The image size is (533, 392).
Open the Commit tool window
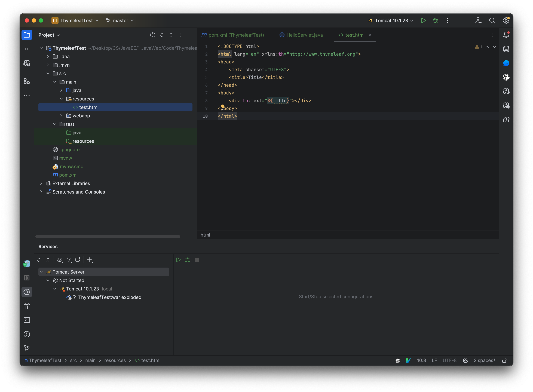click(x=27, y=49)
